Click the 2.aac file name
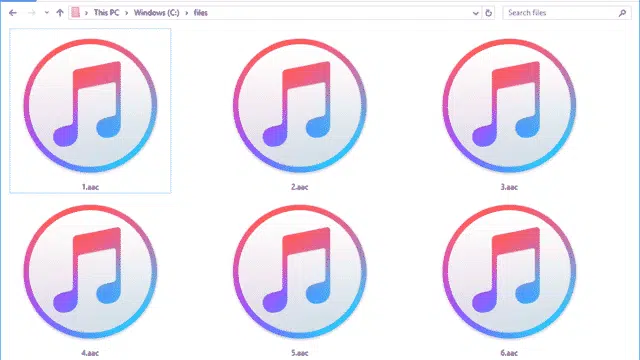640x360 pixels. tap(300, 187)
